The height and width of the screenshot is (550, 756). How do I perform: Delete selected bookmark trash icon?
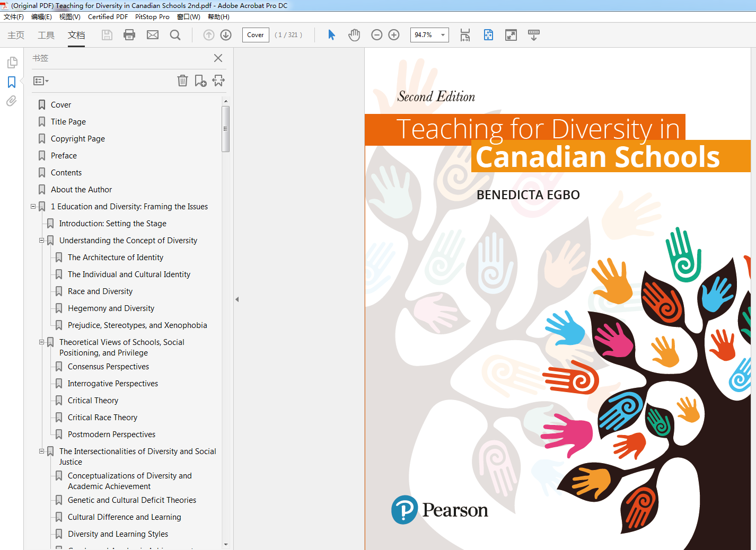[182, 81]
